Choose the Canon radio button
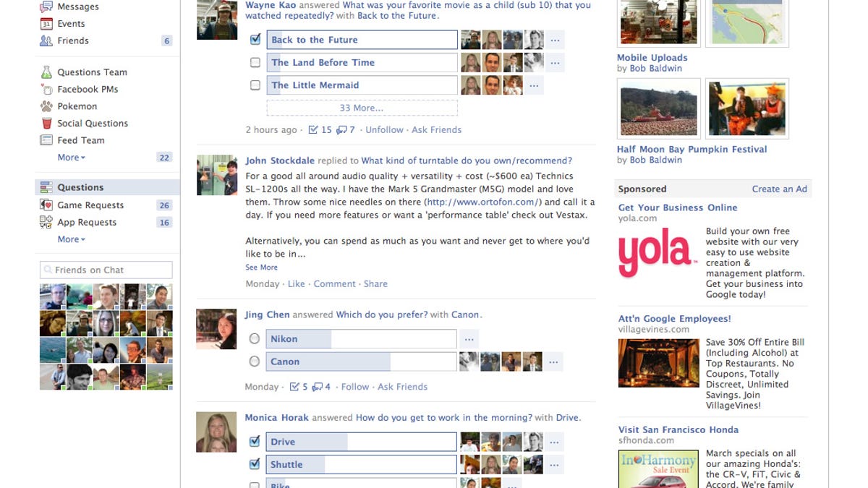Screen dimensions: 868x488 click(254, 361)
